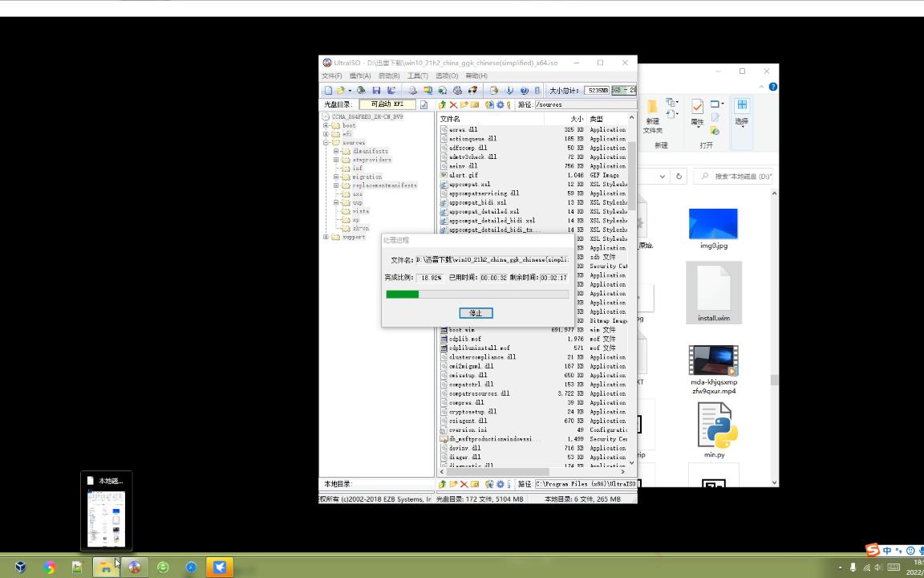The height and width of the screenshot is (578, 924).
Task: Open UltraISO help with question mark icon
Action: click(x=523, y=90)
